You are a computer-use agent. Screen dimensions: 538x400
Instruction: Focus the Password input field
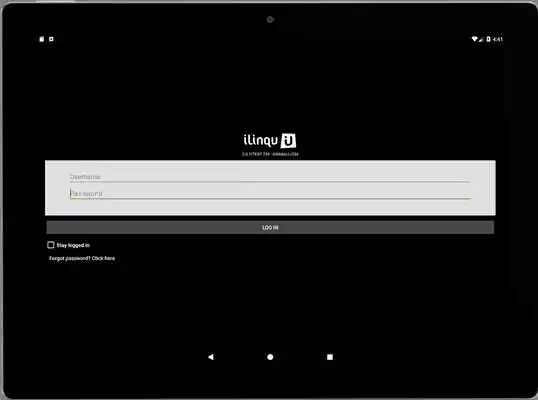(270, 194)
